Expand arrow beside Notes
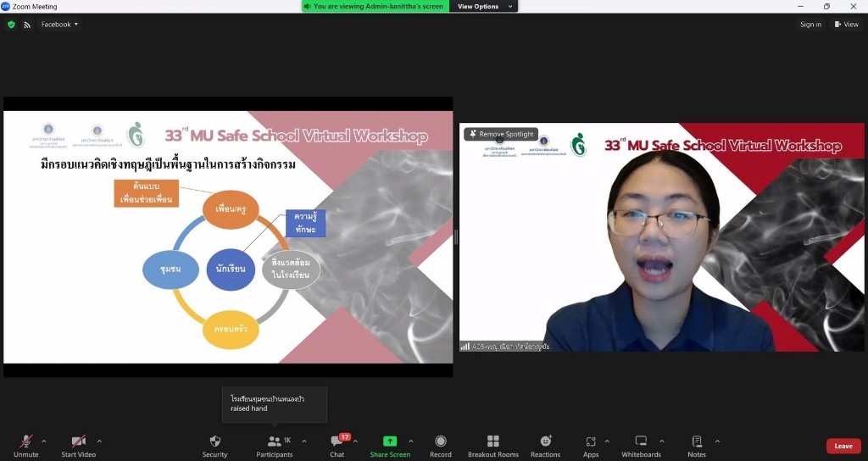 [x=717, y=441]
